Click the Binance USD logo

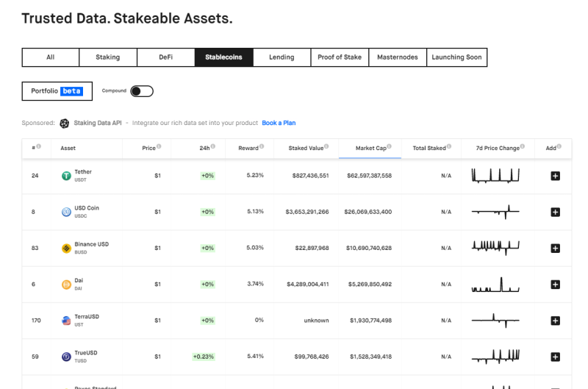[66, 248]
